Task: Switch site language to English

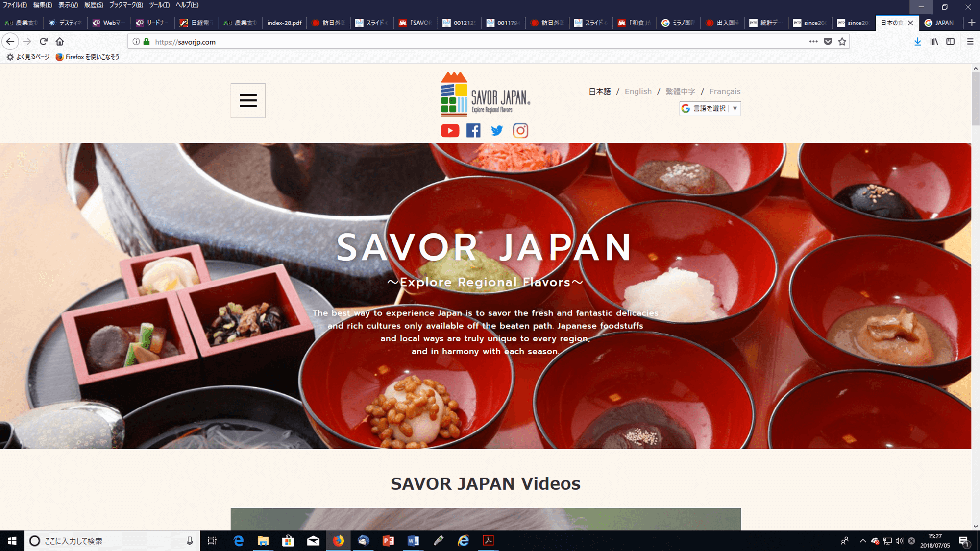Action: pos(638,91)
